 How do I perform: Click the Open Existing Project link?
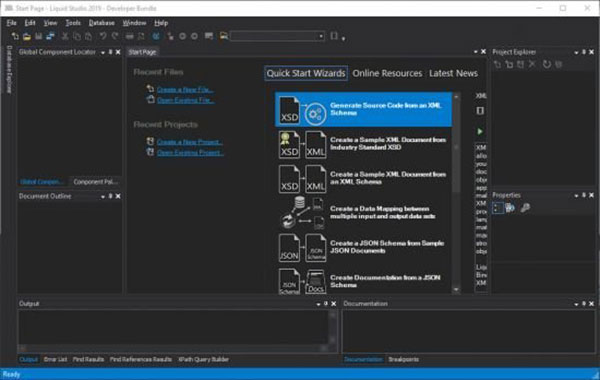(190, 152)
